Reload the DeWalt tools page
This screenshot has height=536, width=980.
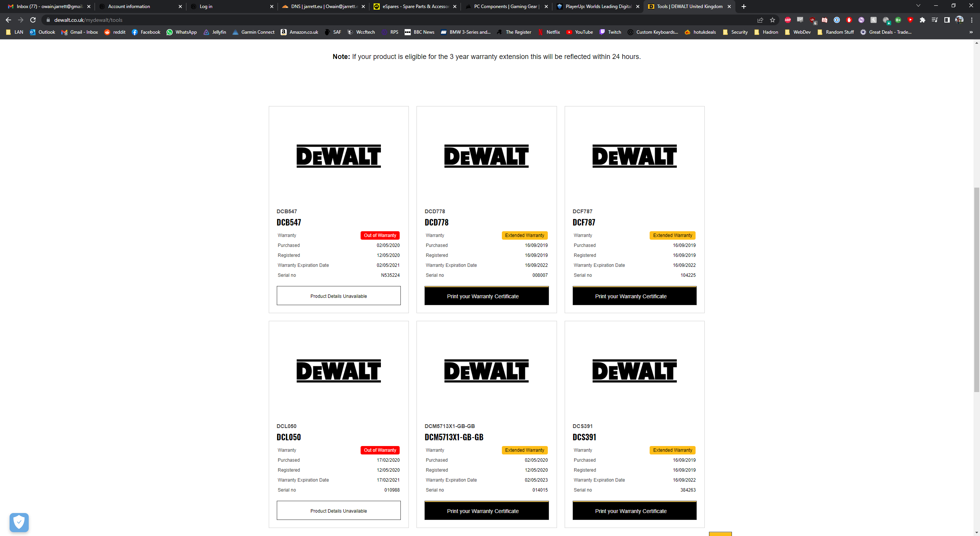[33, 20]
